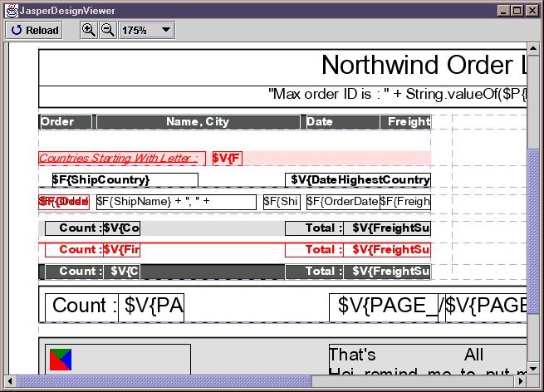Screen dimensions: 544x392
Task: Select the Northwind Order title element
Action: [x=282, y=67]
